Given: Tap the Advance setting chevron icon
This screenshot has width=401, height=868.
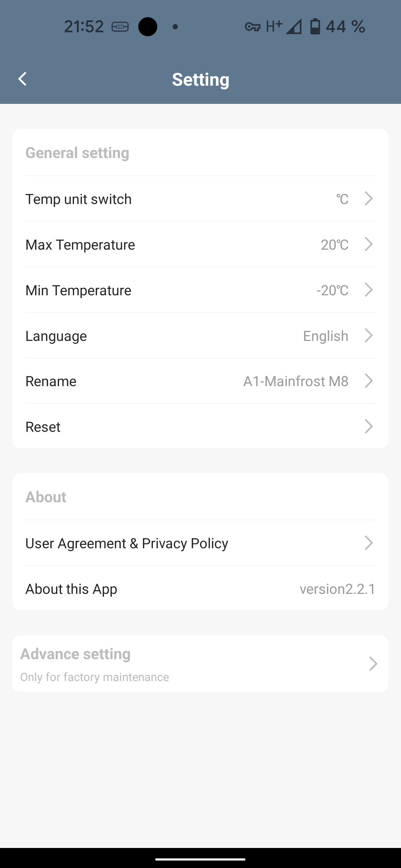Looking at the screenshot, I should (x=373, y=664).
